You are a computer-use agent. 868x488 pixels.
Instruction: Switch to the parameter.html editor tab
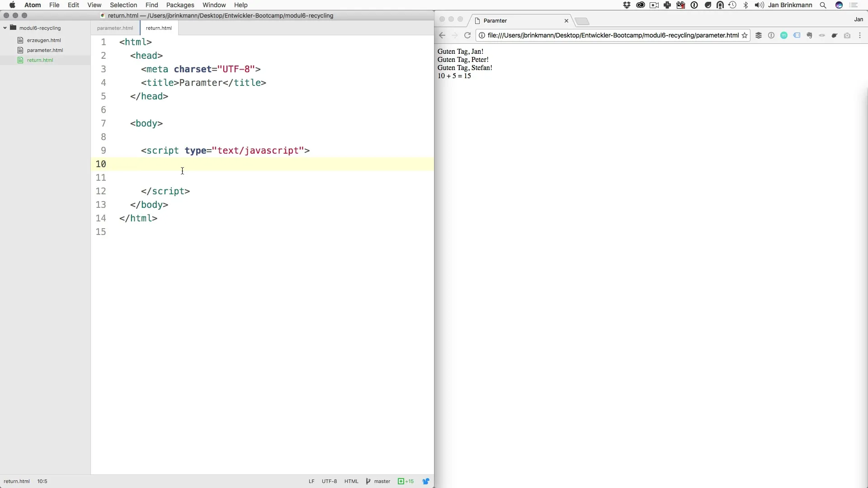pos(115,28)
